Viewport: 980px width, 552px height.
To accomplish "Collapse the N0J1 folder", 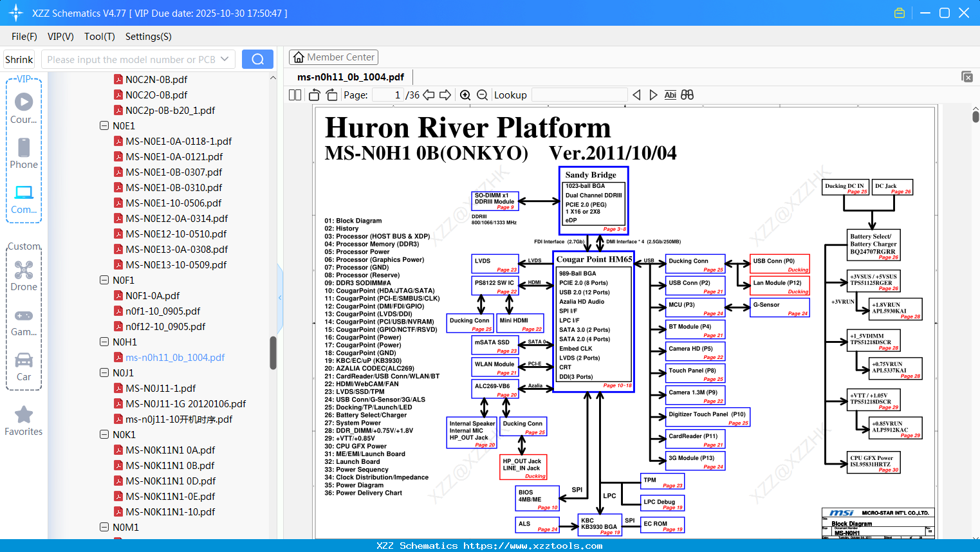I will (104, 373).
